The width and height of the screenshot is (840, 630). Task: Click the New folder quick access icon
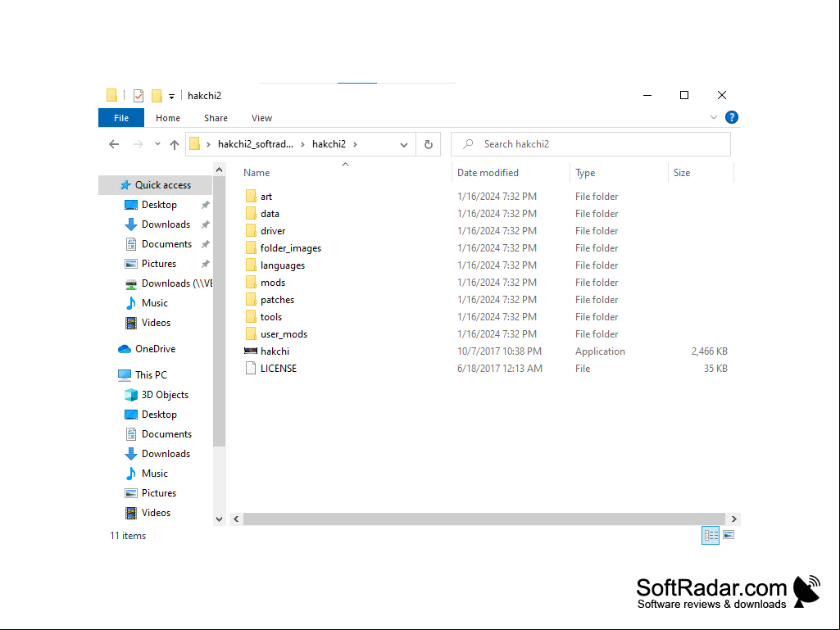point(157,95)
